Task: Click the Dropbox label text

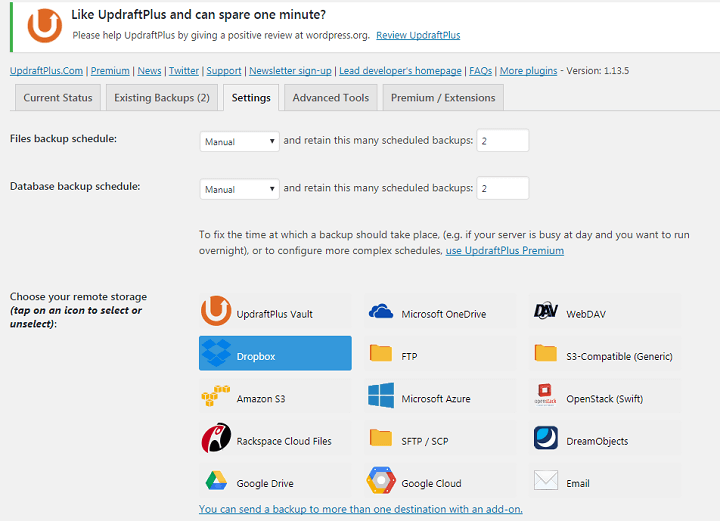Action: pos(256,357)
